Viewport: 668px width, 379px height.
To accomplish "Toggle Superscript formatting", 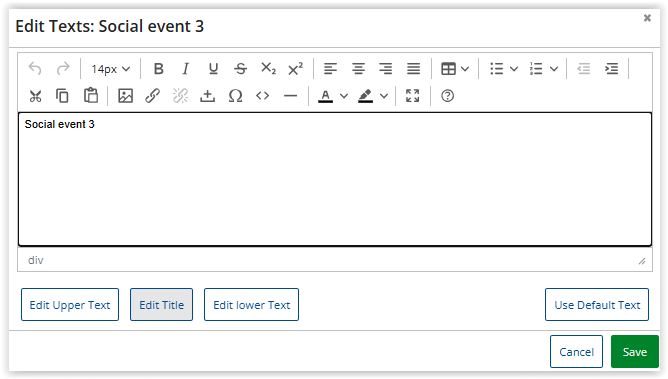I will pos(295,69).
